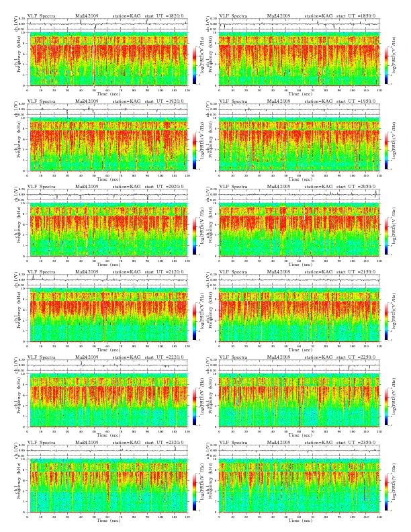Viewport: 411px width, 532px height.
Task: Click the title text 'start UT =2320:0'
Action: coord(164,443)
